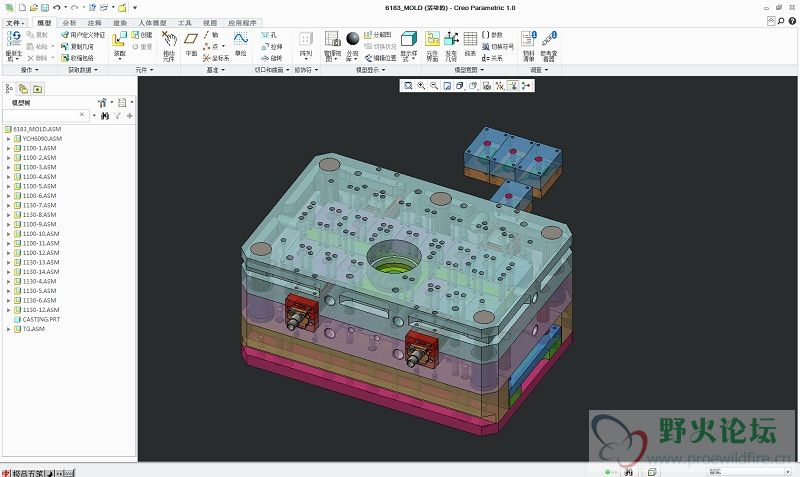
Task: Open the 模型意图 (Model Intent) group dropdown
Action: 469,70
